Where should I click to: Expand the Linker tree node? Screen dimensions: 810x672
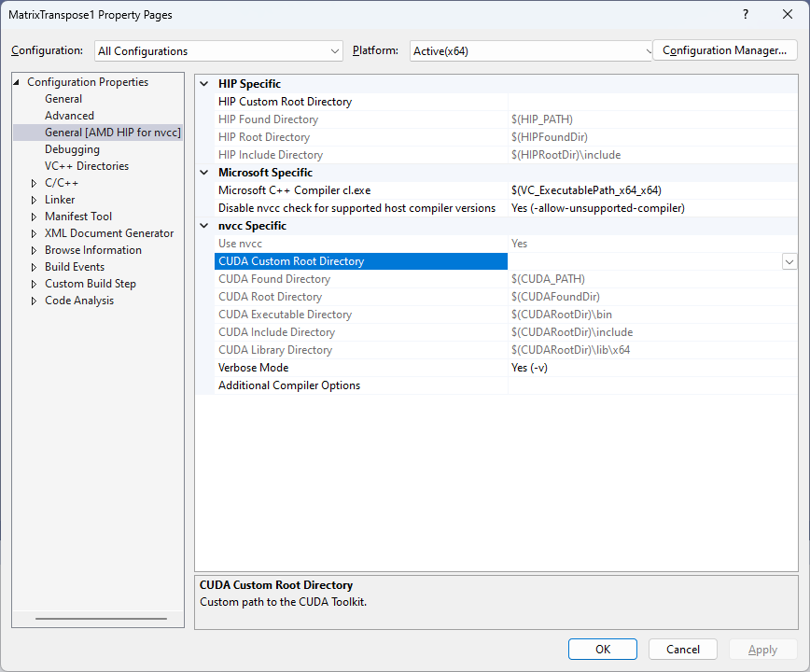point(35,200)
